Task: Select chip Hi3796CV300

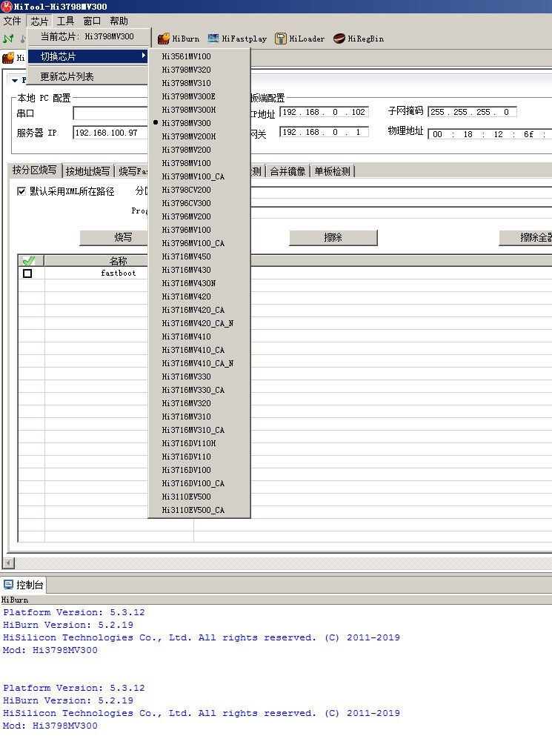Action: (x=199, y=203)
